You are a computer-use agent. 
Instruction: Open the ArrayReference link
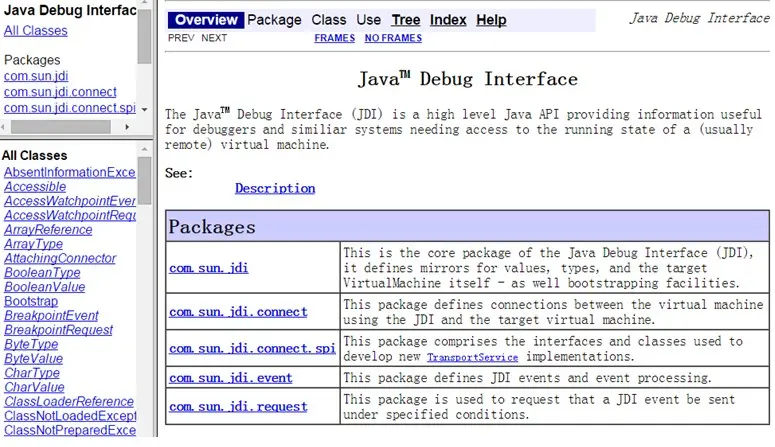click(48, 230)
